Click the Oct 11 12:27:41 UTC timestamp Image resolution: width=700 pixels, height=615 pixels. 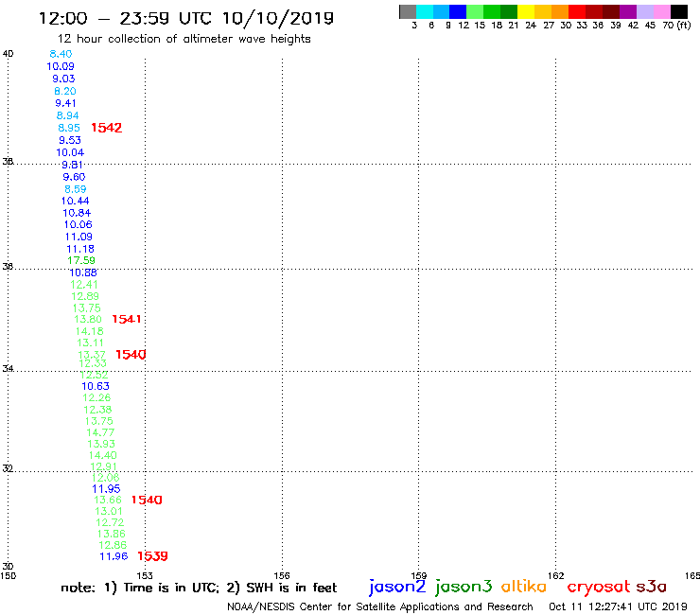pos(618,606)
